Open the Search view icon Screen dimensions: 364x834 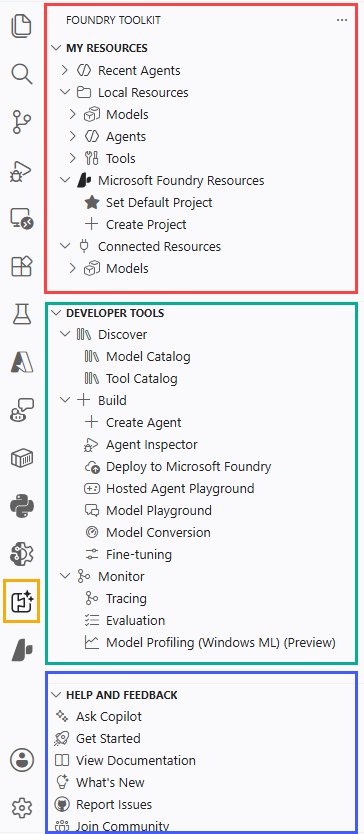pos(22,74)
